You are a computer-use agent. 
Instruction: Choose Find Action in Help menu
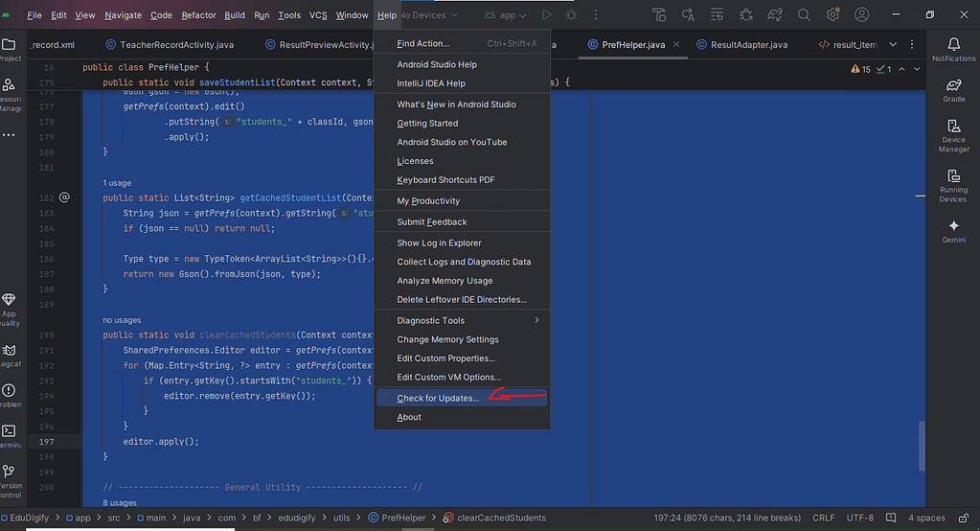(x=462, y=43)
